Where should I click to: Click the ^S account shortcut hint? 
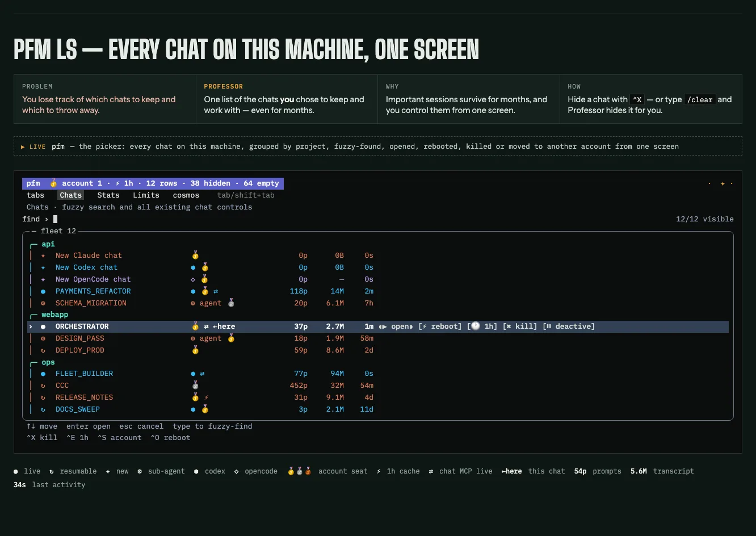point(119,438)
